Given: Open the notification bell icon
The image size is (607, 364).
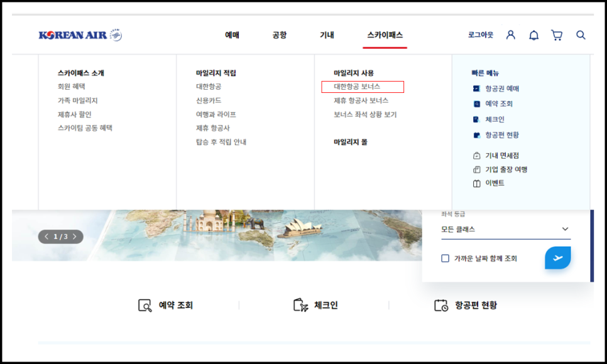Looking at the screenshot, I should [534, 35].
